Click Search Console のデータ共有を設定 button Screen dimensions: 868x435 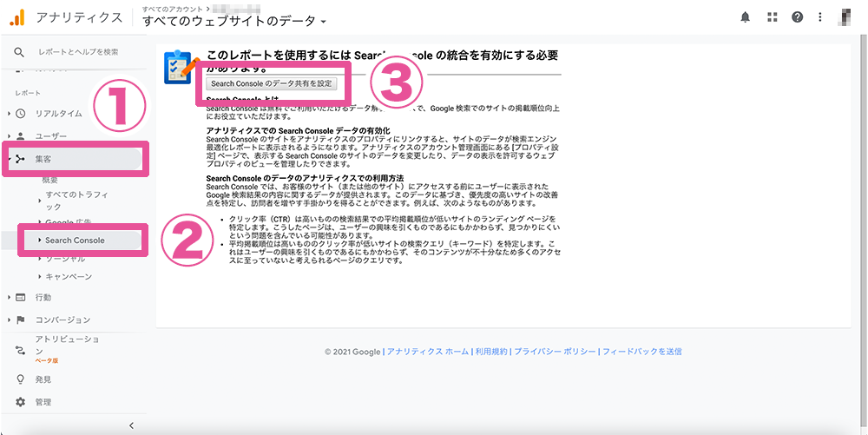tap(271, 83)
